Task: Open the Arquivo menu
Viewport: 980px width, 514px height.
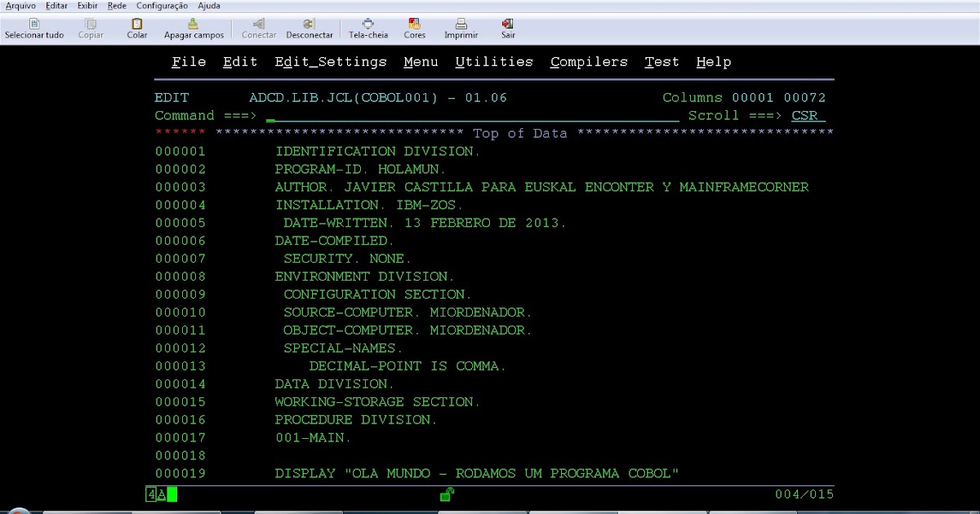Action: (x=20, y=6)
